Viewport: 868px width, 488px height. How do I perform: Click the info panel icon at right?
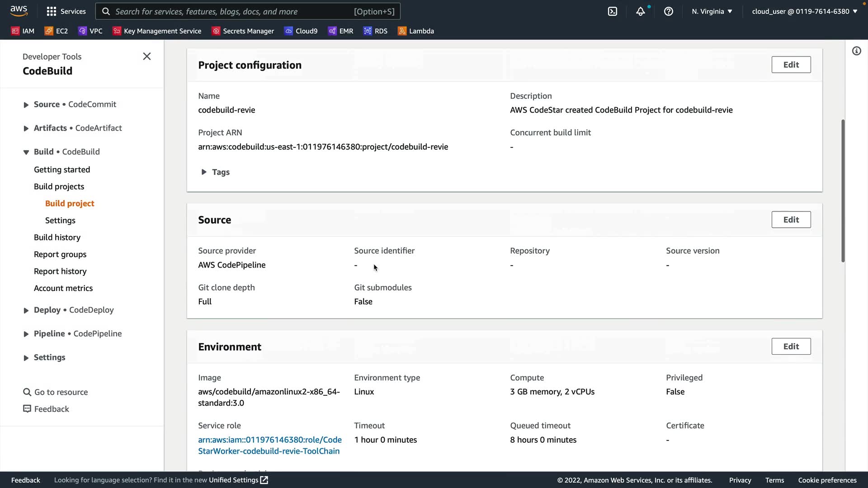point(856,51)
